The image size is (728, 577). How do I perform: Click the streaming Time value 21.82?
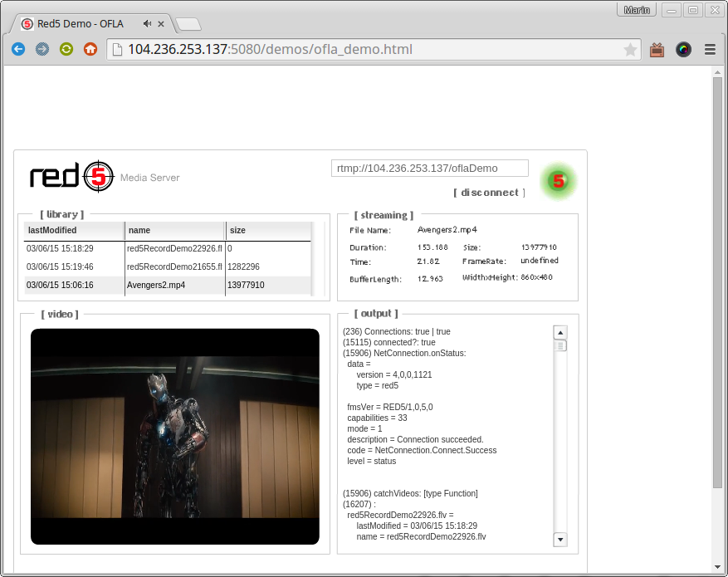(x=428, y=262)
